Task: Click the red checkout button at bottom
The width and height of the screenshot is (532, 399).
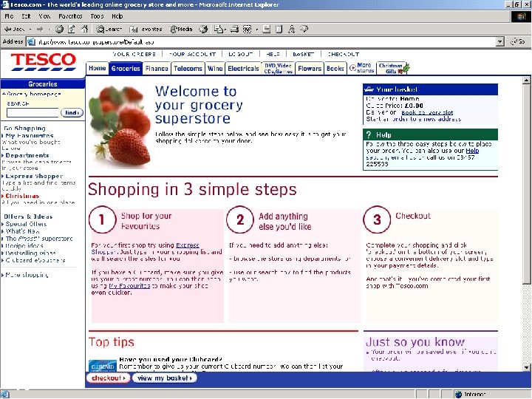Action: [108, 378]
